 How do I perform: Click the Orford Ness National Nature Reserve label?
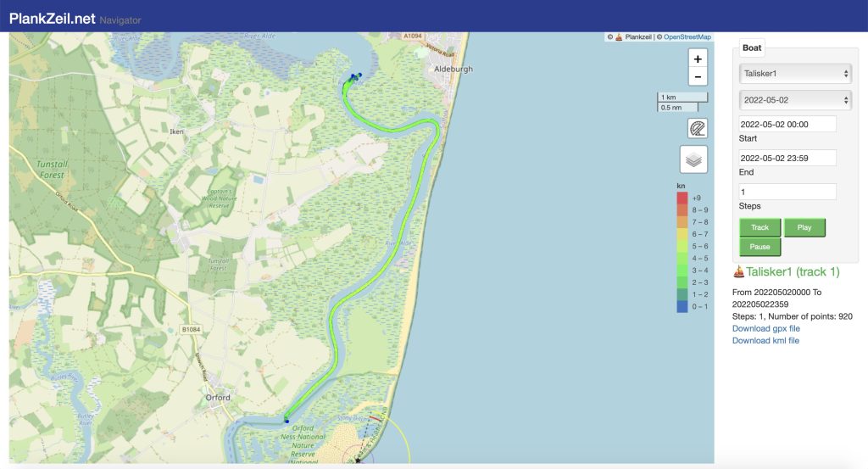click(303, 444)
